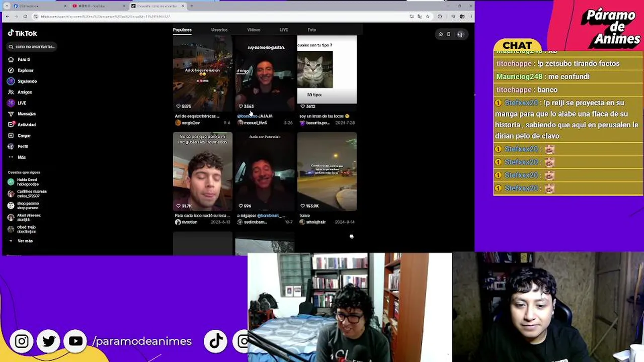Play the night street video with 5875 likes
Screen dimensions: 644x362
pyautogui.click(x=203, y=73)
